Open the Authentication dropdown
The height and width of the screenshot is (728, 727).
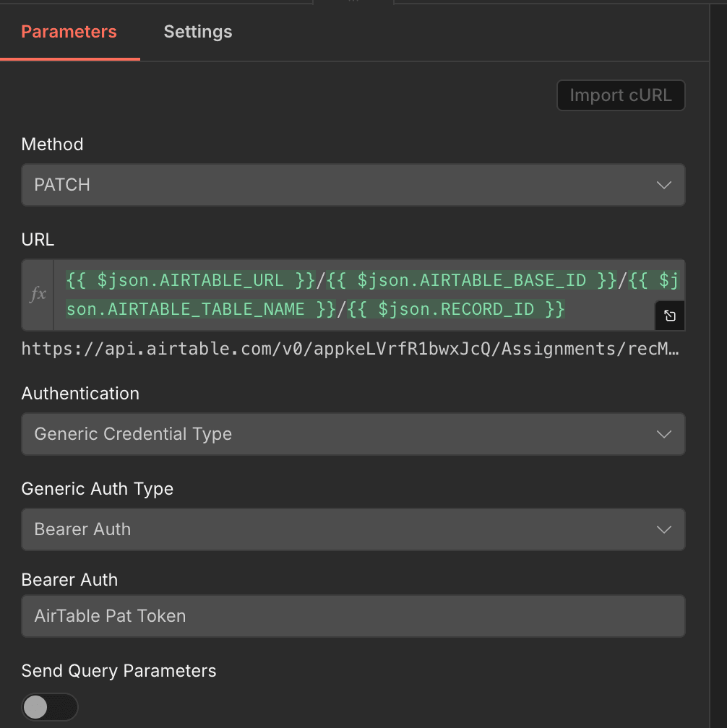pos(353,434)
